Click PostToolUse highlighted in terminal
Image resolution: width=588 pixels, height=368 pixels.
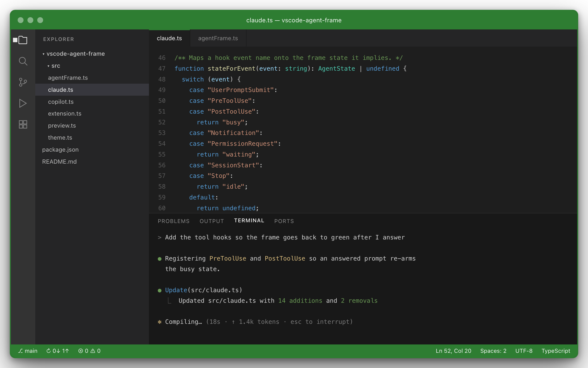[x=285, y=258]
